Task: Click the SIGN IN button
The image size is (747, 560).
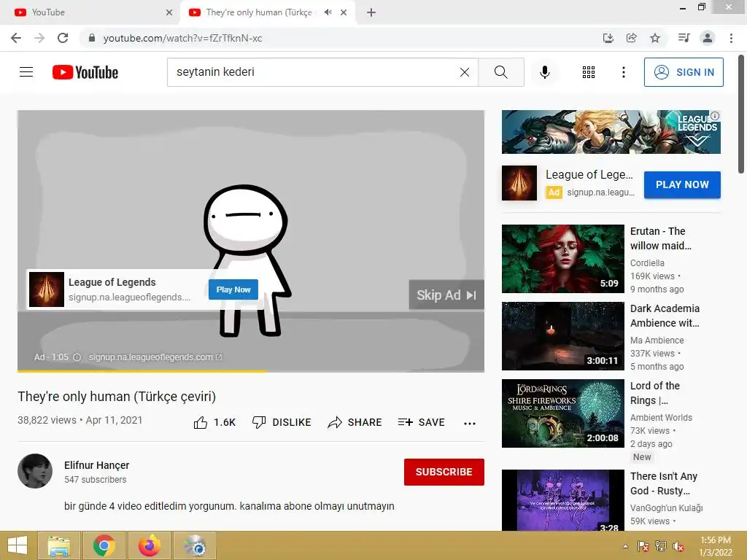Action: tap(684, 72)
